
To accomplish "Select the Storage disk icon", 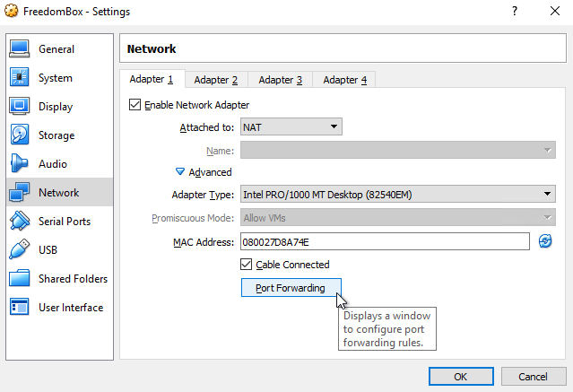I will point(20,135).
